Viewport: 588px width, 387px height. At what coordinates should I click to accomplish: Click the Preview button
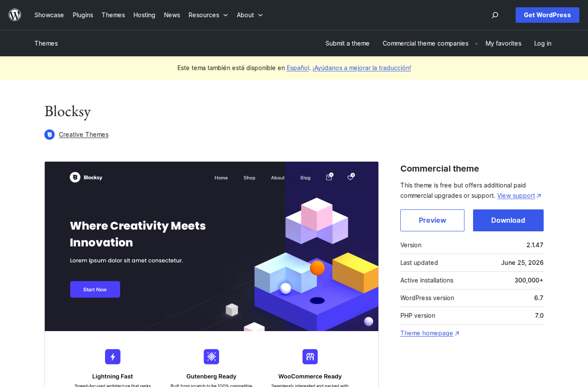pyautogui.click(x=432, y=220)
